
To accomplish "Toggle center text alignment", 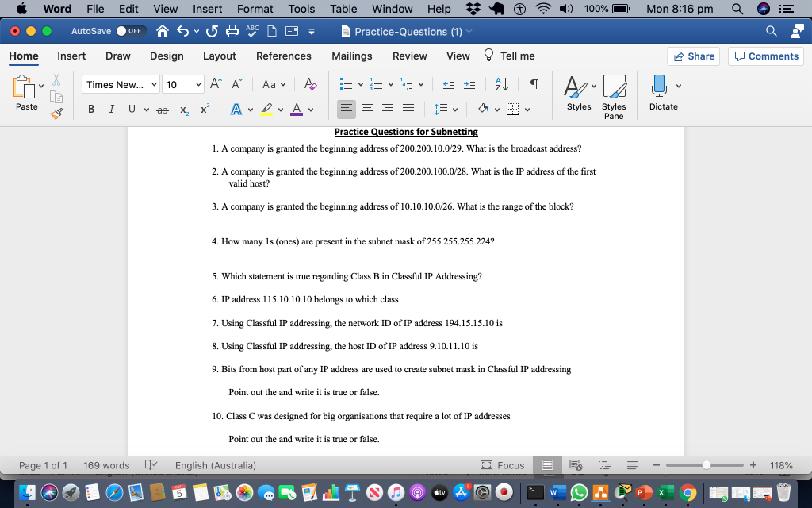I will coord(368,109).
